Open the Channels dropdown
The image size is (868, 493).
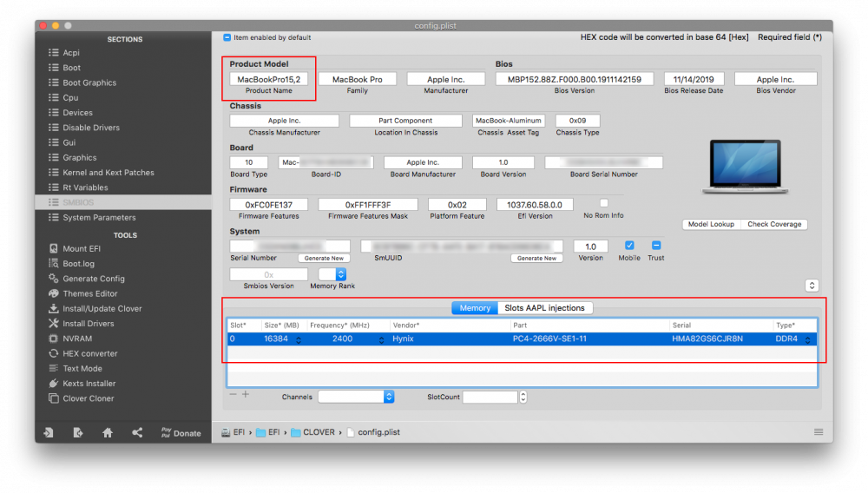(x=356, y=397)
